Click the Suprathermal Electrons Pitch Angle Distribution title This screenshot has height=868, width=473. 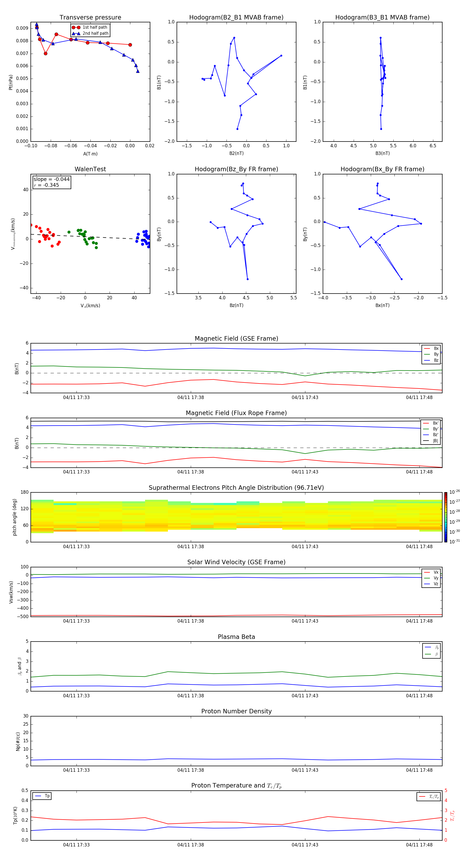pos(236,488)
